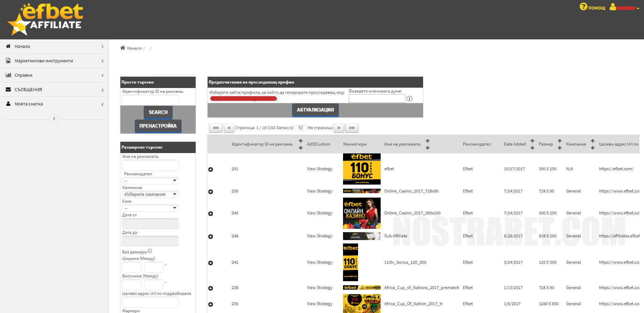Click the Справки bar chart icon

[8, 75]
